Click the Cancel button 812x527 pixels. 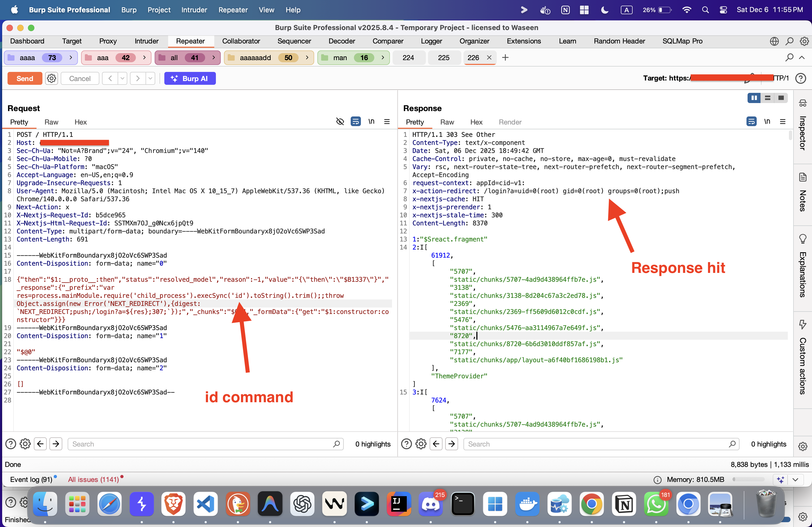[80, 78]
